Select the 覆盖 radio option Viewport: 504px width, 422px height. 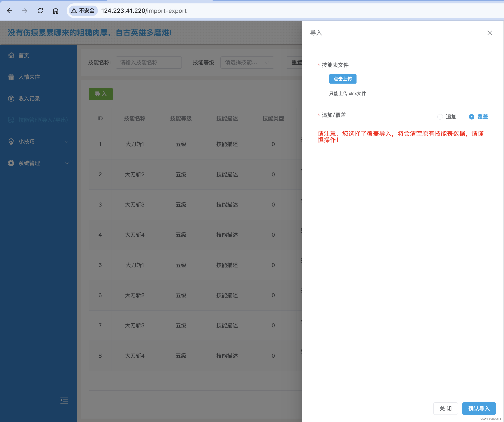pyautogui.click(x=471, y=117)
